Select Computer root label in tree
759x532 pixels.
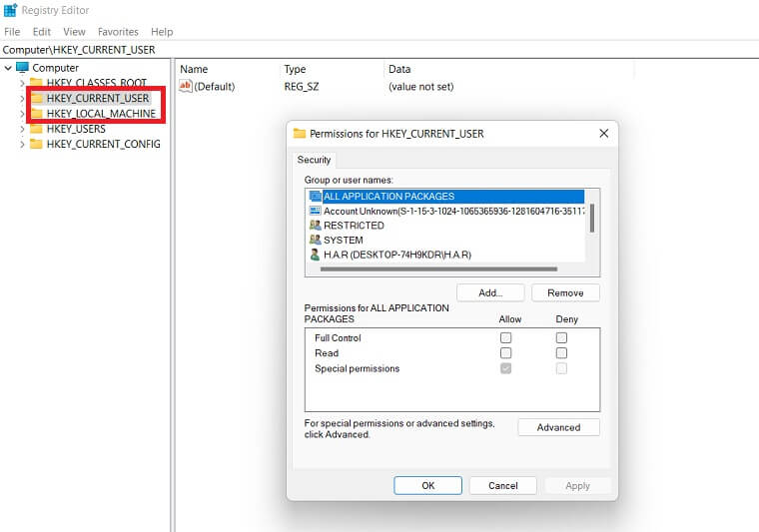tap(55, 68)
